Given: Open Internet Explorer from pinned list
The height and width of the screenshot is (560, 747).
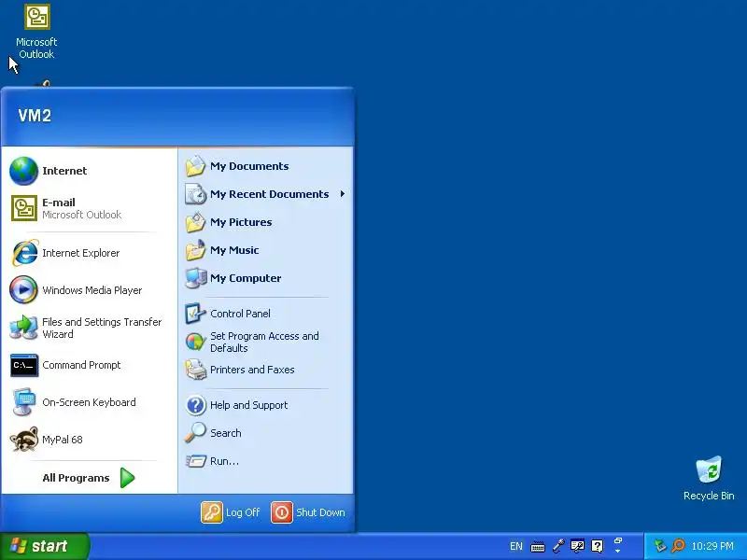Looking at the screenshot, I should point(89,253).
